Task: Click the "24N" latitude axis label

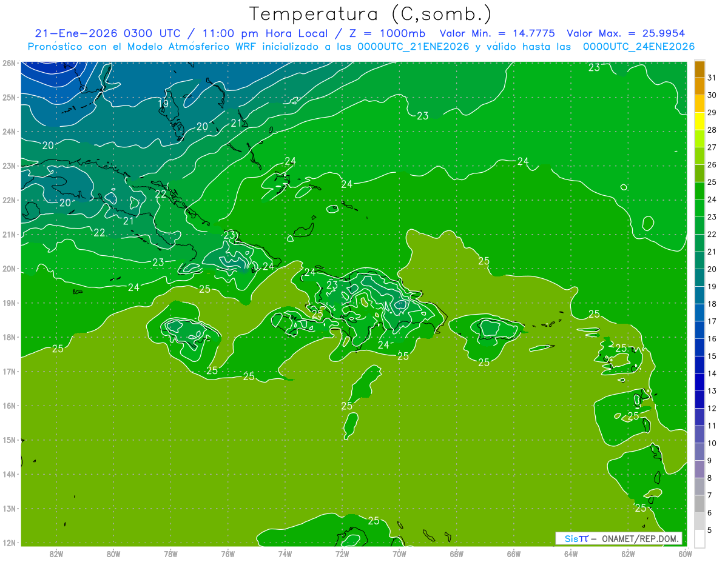Action: [x=8, y=132]
